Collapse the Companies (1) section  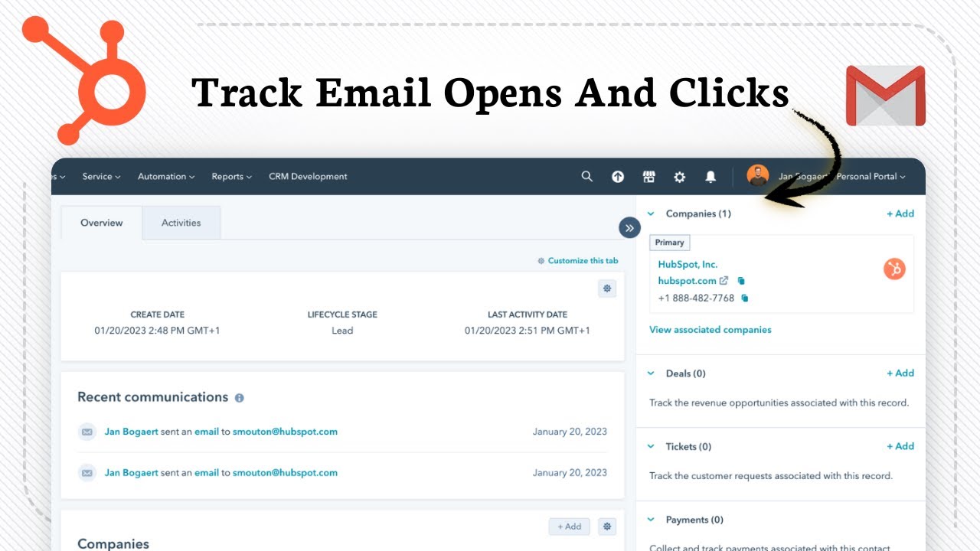click(651, 214)
